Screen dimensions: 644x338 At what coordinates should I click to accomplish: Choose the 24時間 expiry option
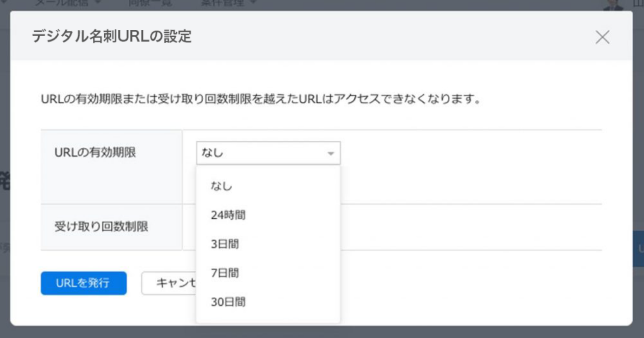268,215
